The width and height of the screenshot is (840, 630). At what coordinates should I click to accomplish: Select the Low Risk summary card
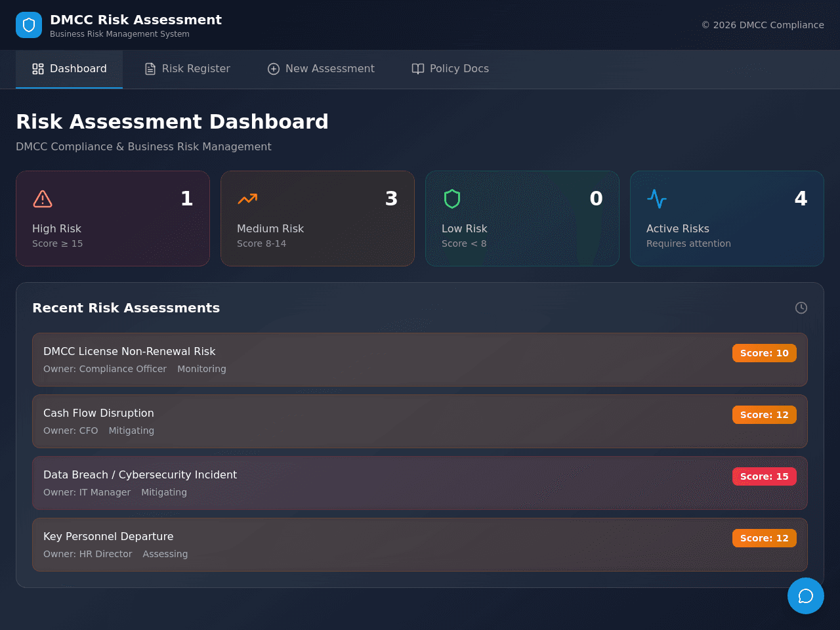[522, 219]
